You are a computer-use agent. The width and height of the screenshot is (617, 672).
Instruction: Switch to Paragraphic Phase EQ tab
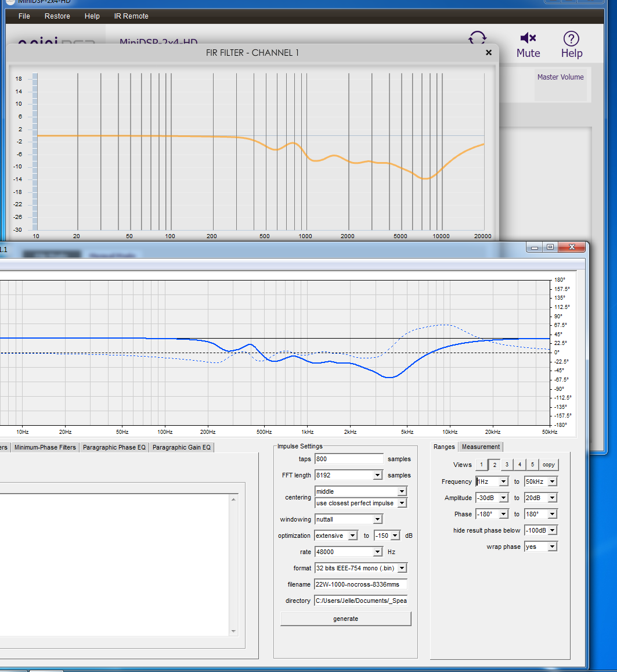[x=114, y=447]
